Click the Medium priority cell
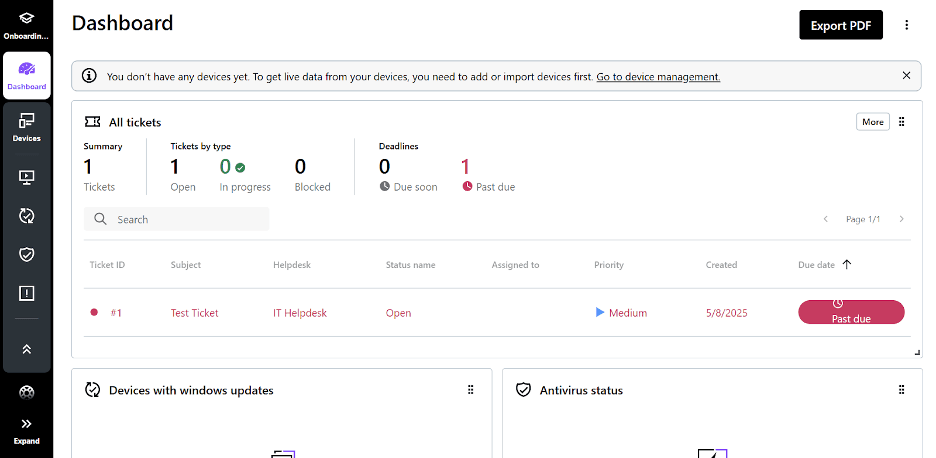936x458 pixels. pyautogui.click(x=621, y=312)
